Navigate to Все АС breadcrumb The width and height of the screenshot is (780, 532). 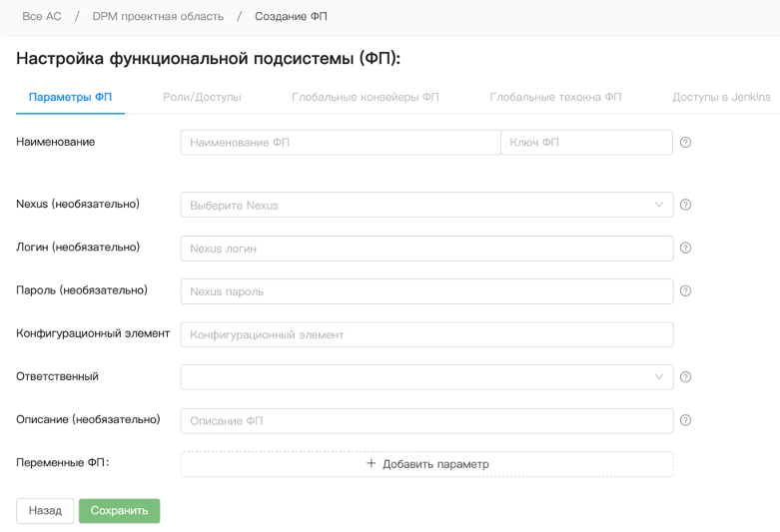point(42,17)
